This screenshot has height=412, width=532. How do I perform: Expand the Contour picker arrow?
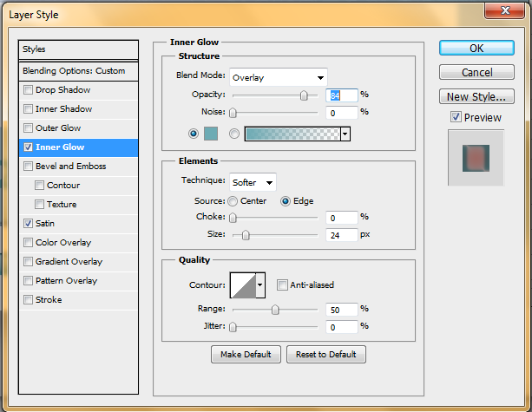[259, 284]
